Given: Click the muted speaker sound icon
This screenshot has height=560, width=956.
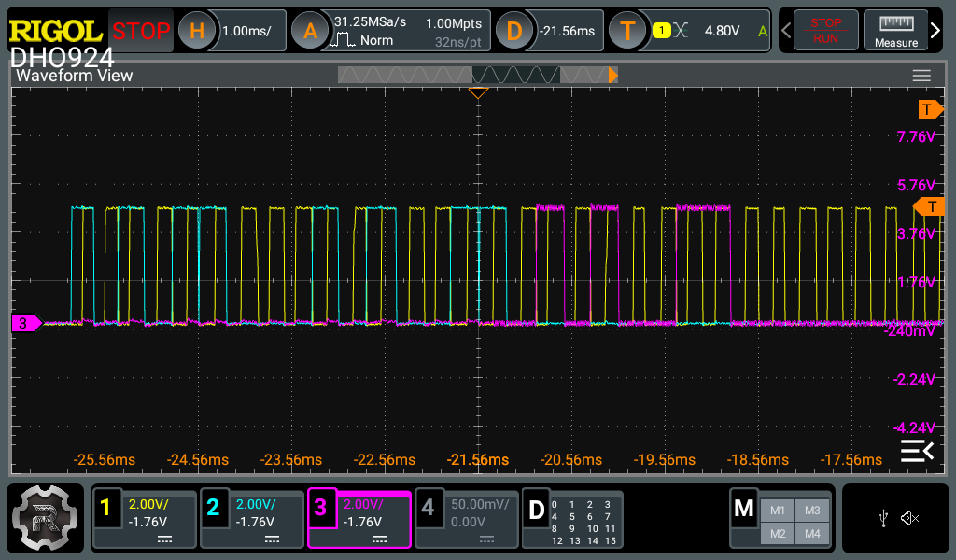Looking at the screenshot, I should click(910, 518).
